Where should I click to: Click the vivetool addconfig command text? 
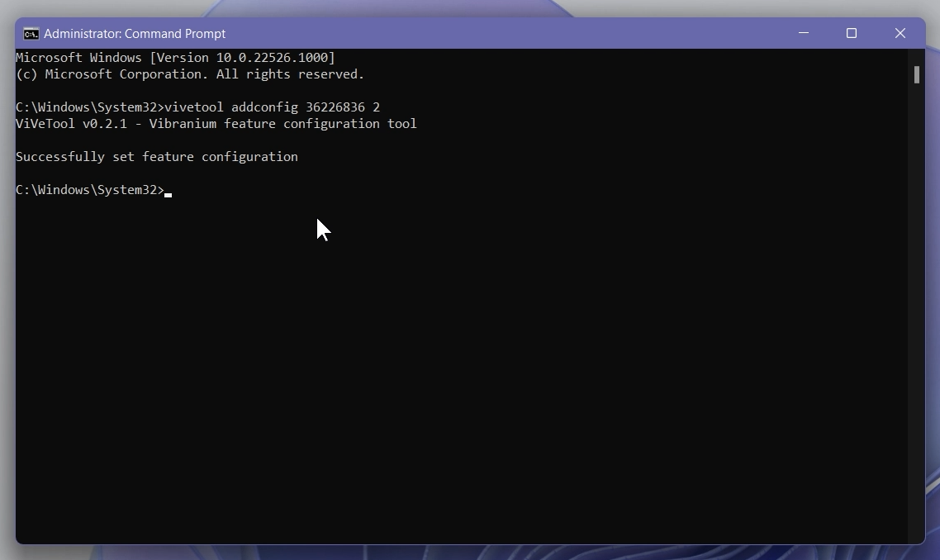231,107
